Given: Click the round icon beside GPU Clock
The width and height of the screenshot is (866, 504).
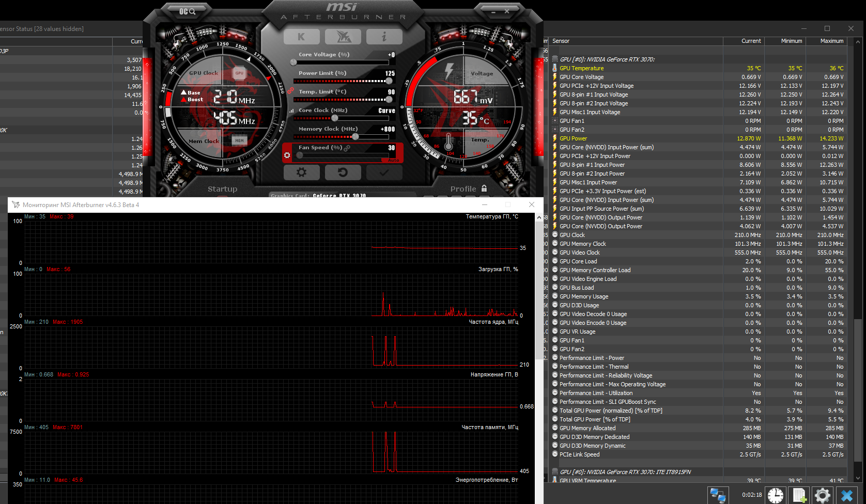Looking at the screenshot, I should click(x=555, y=235).
